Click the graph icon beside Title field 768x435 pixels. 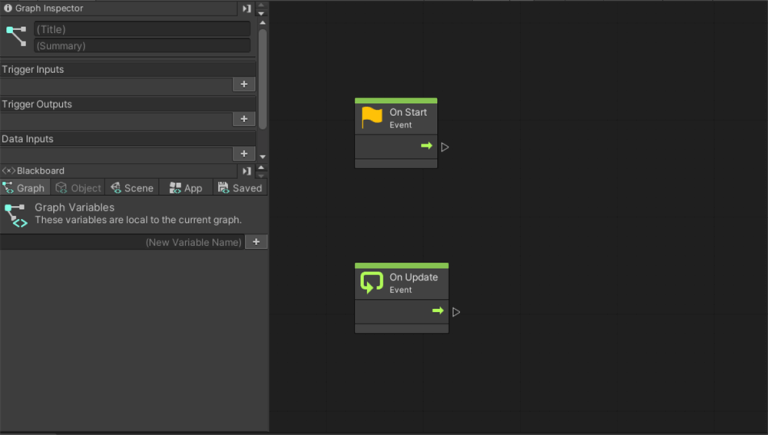(16, 36)
